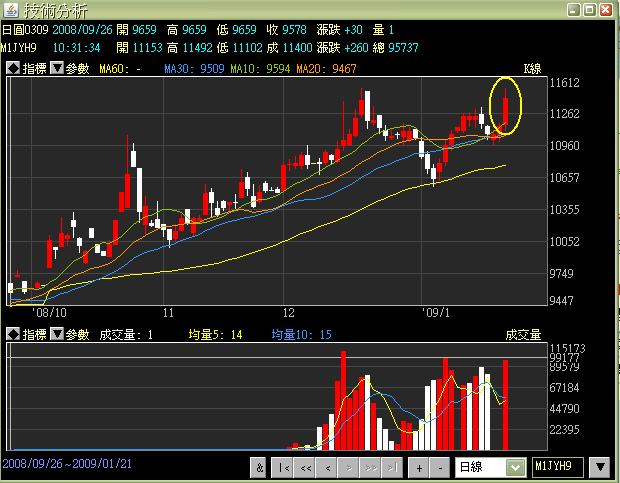The width and height of the screenshot is (620, 483).
Task: Open the 參數 dropdown above the K線 chart
Action: click(x=57, y=68)
